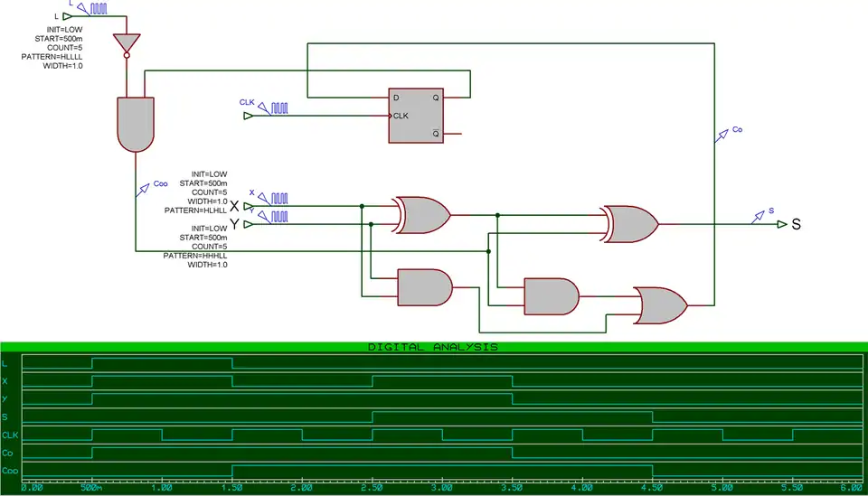The image size is (868, 496).
Task: Click the CLK pulse generator symbol
Action: 279,108
